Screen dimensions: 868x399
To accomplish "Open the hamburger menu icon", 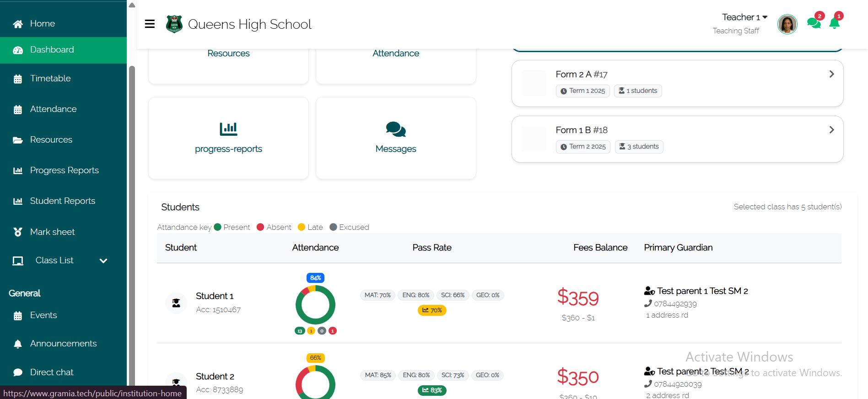I will pyautogui.click(x=150, y=24).
